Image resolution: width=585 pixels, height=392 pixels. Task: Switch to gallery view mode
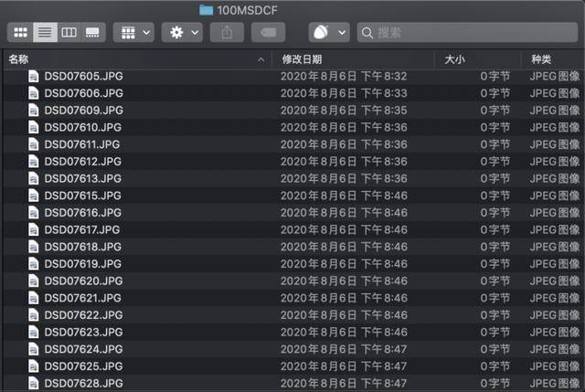click(x=92, y=33)
